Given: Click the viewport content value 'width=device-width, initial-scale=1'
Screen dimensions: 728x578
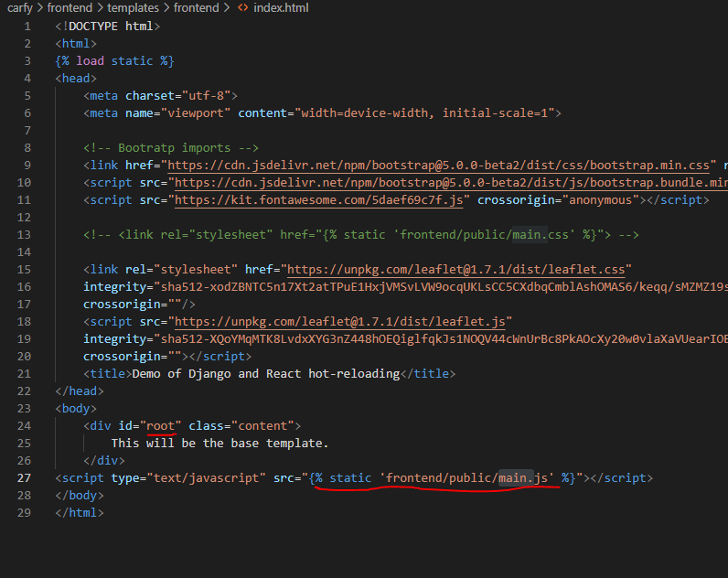Looking at the screenshot, I should 424,113.
